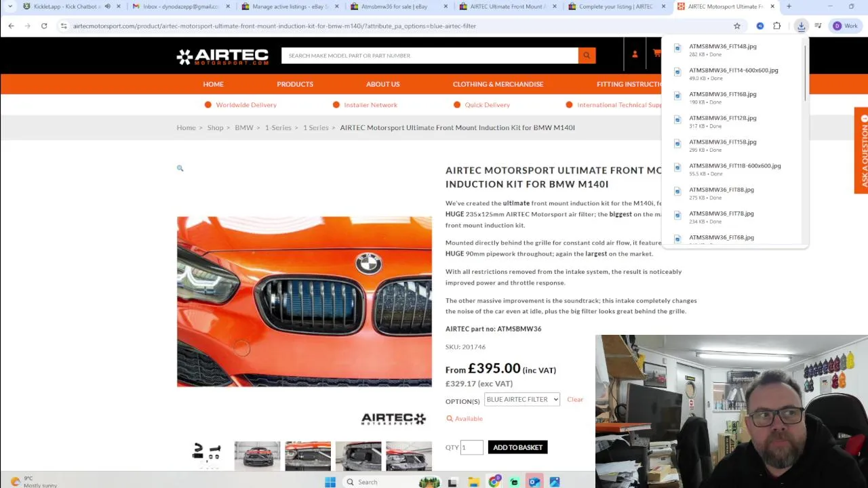Open the HOME menu item

(x=213, y=84)
